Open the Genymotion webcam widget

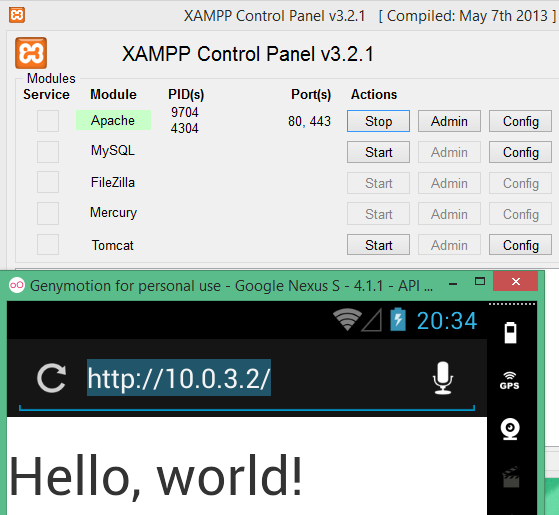click(510, 429)
